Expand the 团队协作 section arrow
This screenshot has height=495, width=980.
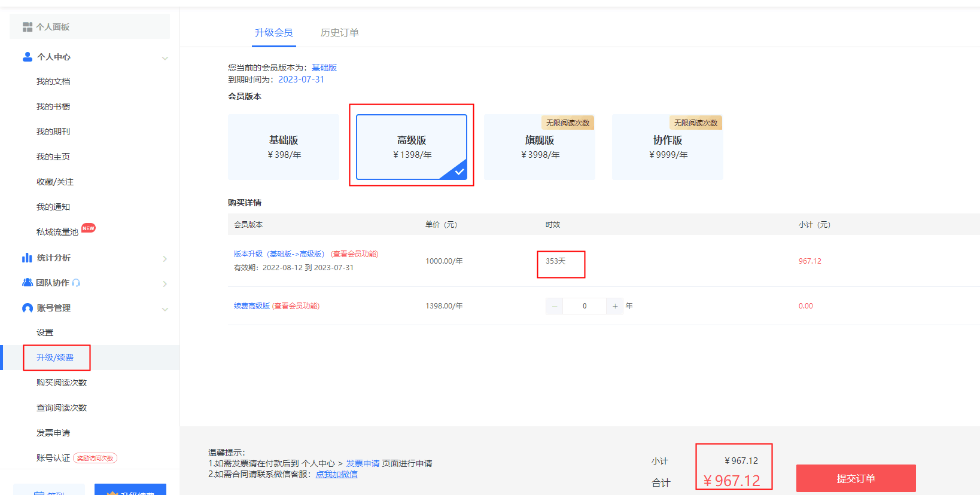[x=165, y=284]
